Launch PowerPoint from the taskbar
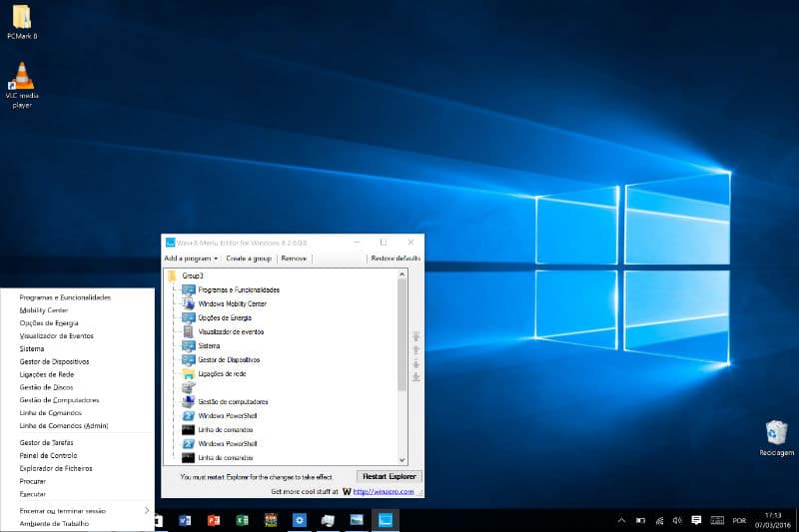Screen dimensions: 799x532 point(213,520)
